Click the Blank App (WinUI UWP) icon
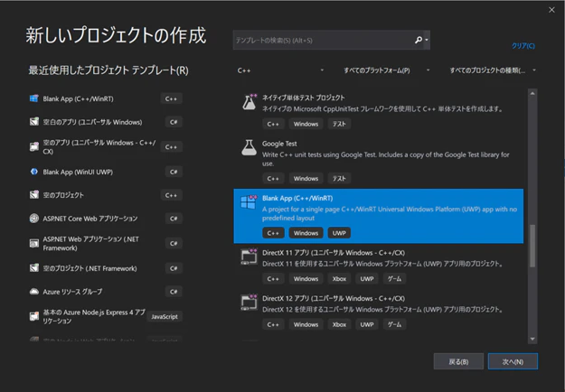Screen dimensions: 565x392 coord(33,172)
